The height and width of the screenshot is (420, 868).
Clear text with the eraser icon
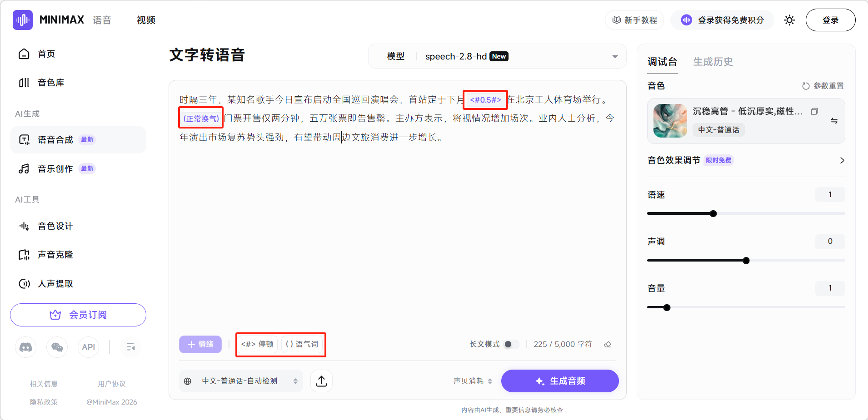tap(608, 345)
